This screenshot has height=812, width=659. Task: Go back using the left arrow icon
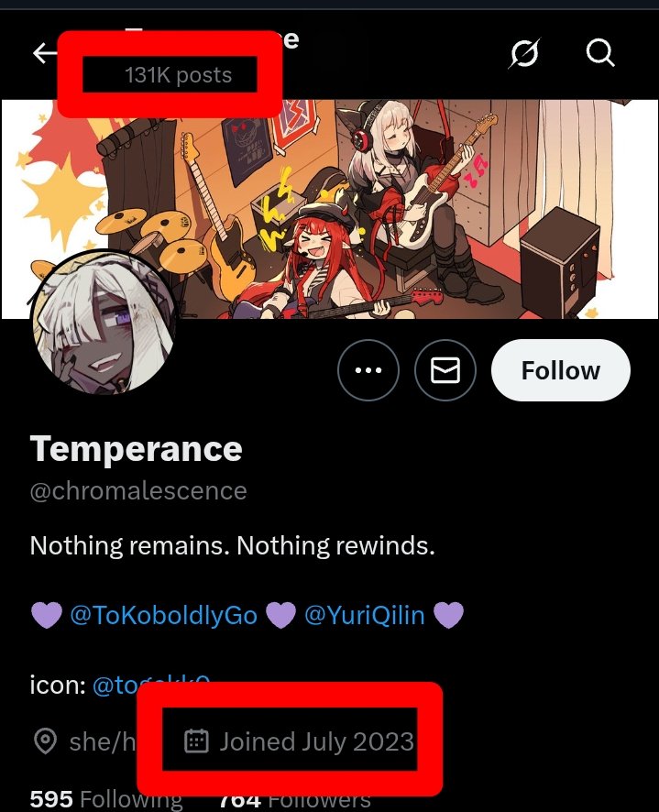coord(45,53)
